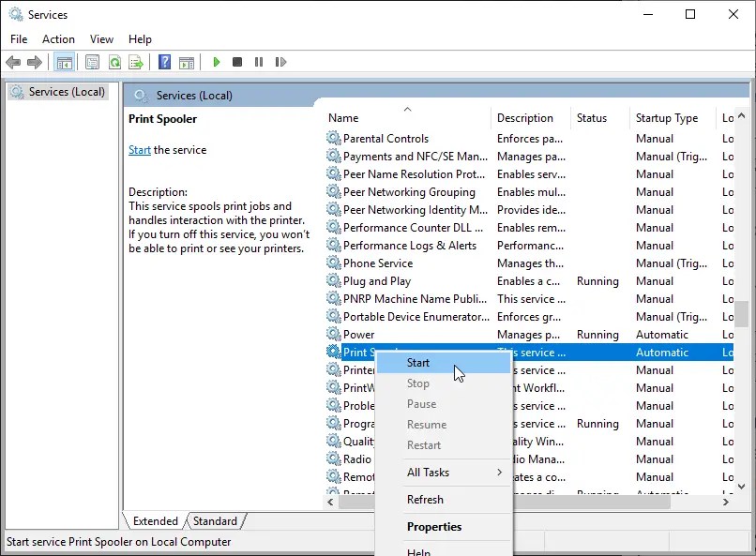Screen dimensions: 756x556
Task: Open Properties from the context menu
Action: [434, 527]
